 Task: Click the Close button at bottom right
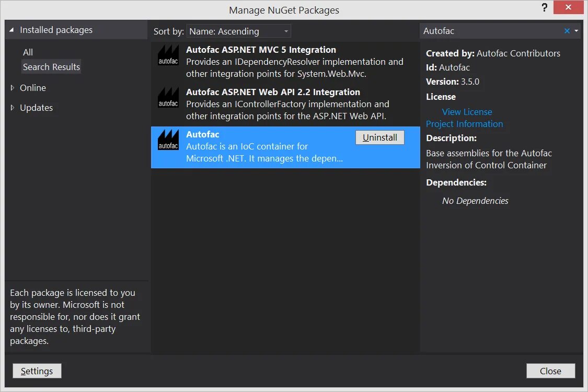click(550, 371)
